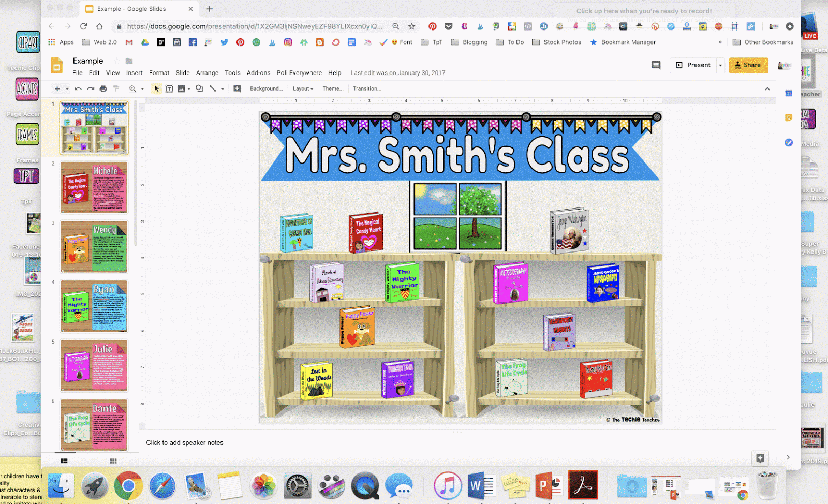Expand the side panel arrow at bottom right
This screenshot has width=828, height=504.
(788, 457)
